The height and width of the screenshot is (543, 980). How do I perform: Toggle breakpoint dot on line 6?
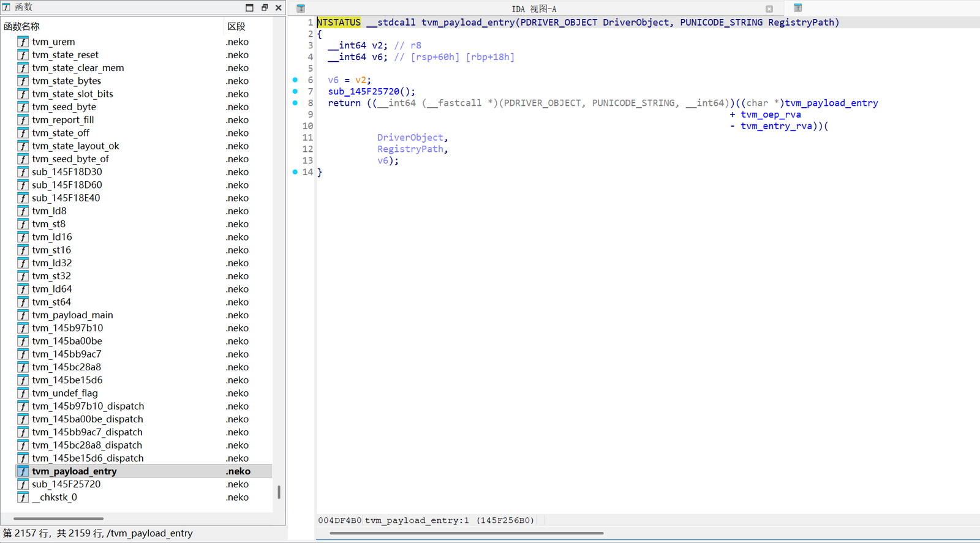[x=295, y=80]
